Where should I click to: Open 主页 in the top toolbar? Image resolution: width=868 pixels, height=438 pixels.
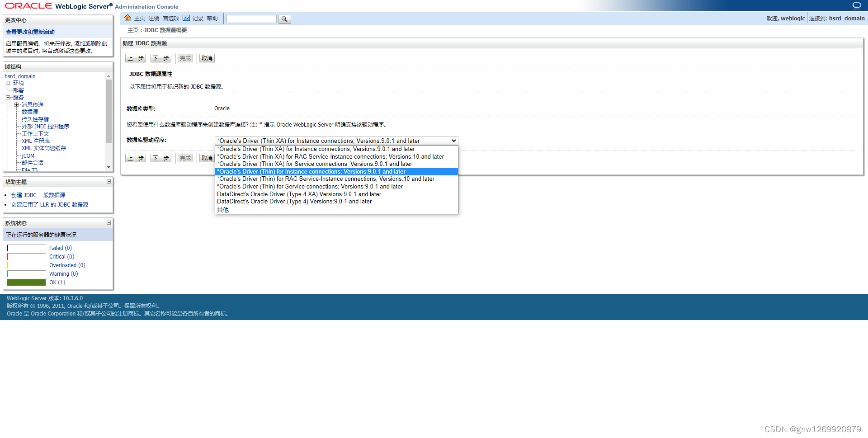[x=139, y=19]
